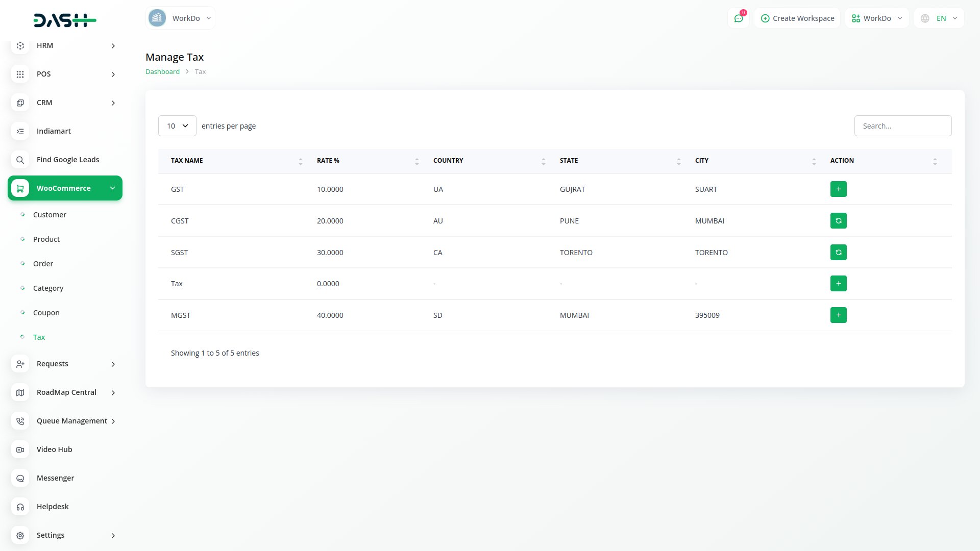Open the EN language dropdown
The height and width of the screenshot is (551, 980).
click(x=939, y=18)
